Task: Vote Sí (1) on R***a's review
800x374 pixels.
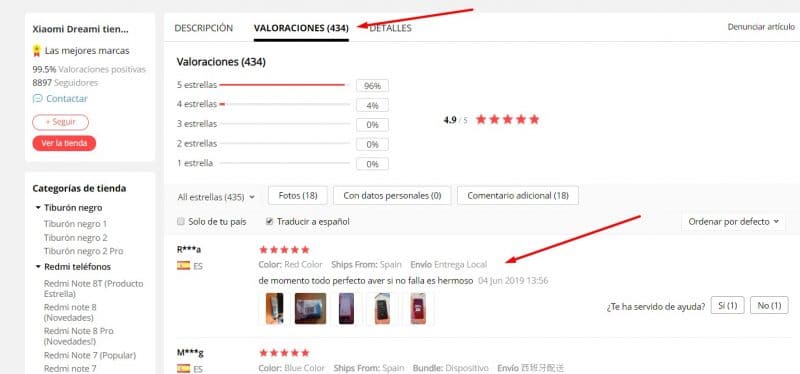Action: click(x=728, y=306)
